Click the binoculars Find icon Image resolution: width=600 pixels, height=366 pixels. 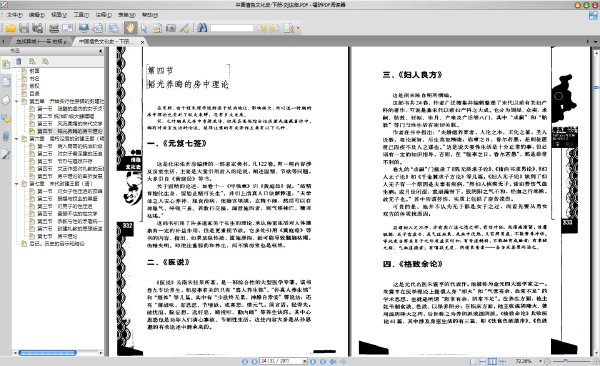click(x=202, y=28)
